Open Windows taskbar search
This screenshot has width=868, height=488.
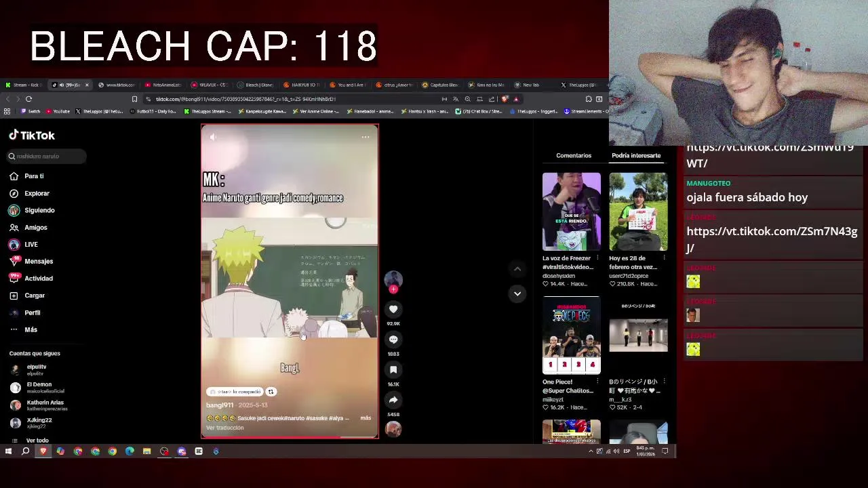pos(26,451)
